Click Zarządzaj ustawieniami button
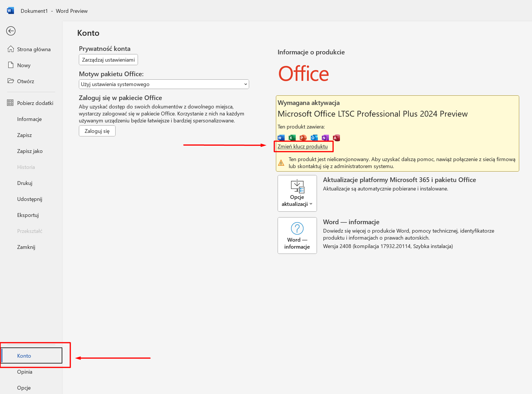This screenshot has width=532, height=394. click(x=108, y=60)
